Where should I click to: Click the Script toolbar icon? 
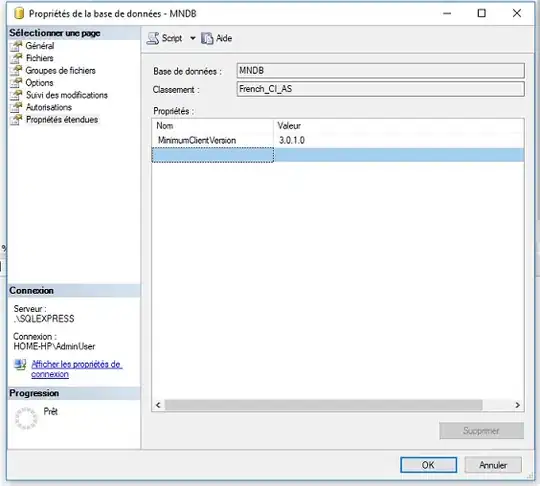click(x=153, y=38)
